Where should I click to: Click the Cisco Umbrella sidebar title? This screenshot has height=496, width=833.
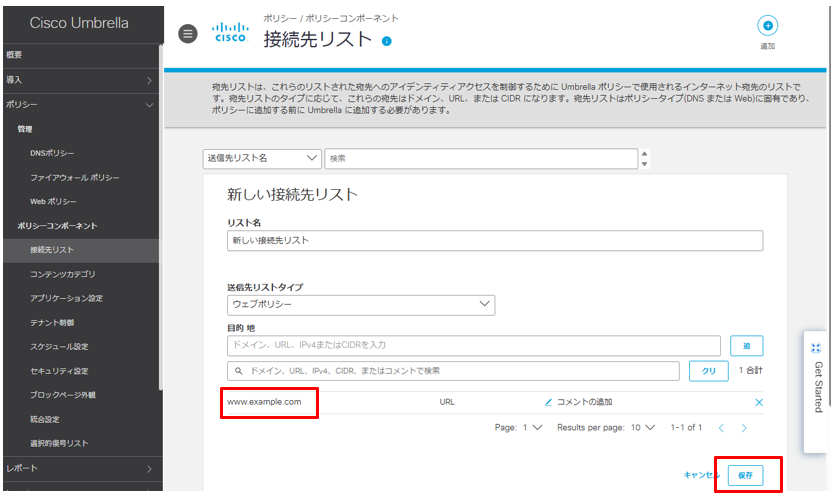79,23
